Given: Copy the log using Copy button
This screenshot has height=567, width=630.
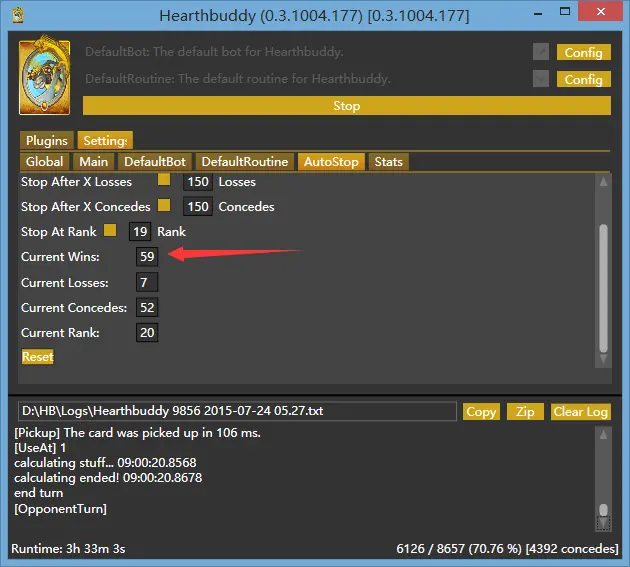Looking at the screenshot, I should click(x=481, y=411).
